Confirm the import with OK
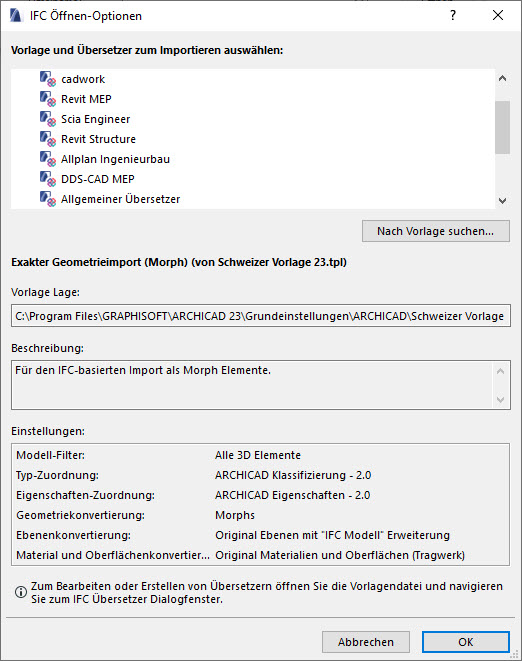 click(x=466, y=642)
